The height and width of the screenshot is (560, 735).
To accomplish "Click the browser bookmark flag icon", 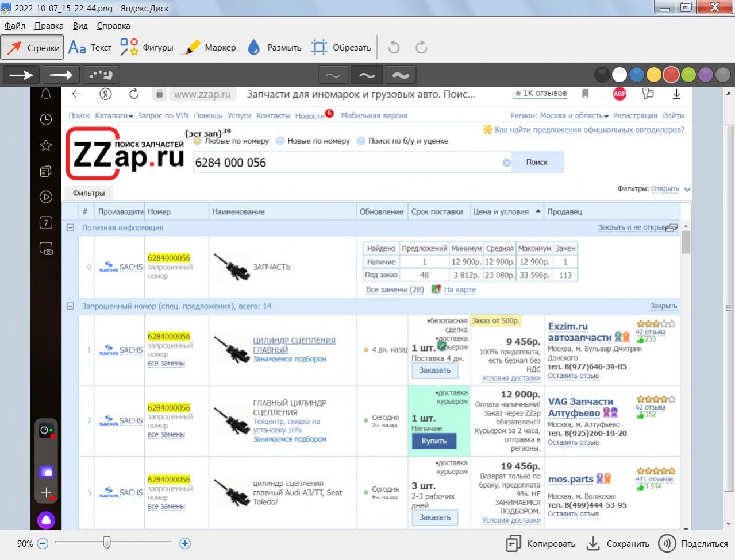I will (586, 94).
